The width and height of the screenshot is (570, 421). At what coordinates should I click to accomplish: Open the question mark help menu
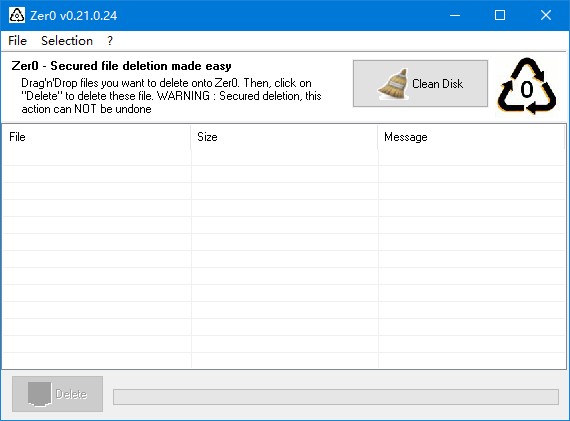[x=110, y=41]
